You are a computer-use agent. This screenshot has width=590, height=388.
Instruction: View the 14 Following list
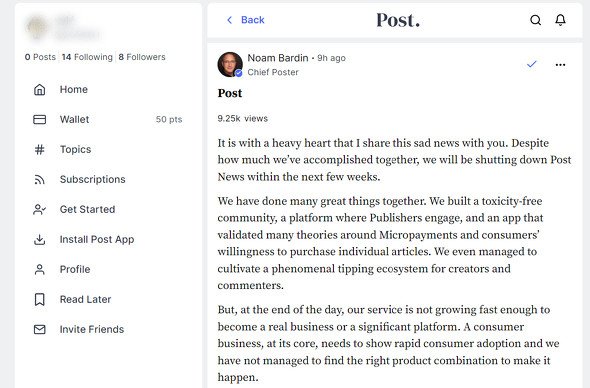[x=87, y=57]
